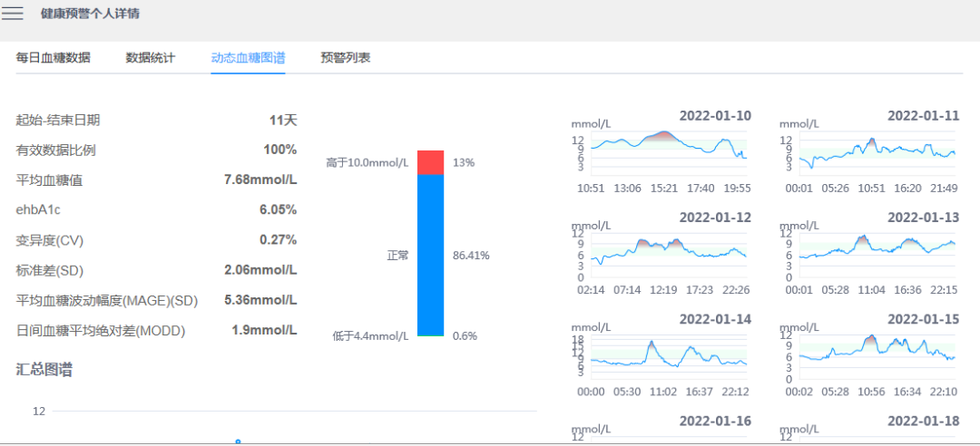Image resolution: width=980 pixels, height=446 pixels.
Task: Click the 低于4.4mmol/L legend label
Action: click(370, 336)
